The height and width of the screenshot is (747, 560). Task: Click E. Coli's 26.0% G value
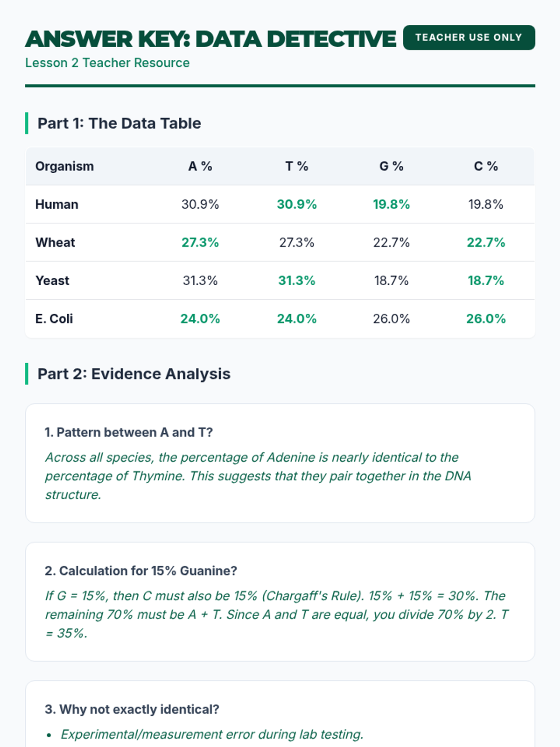(391, 319)
